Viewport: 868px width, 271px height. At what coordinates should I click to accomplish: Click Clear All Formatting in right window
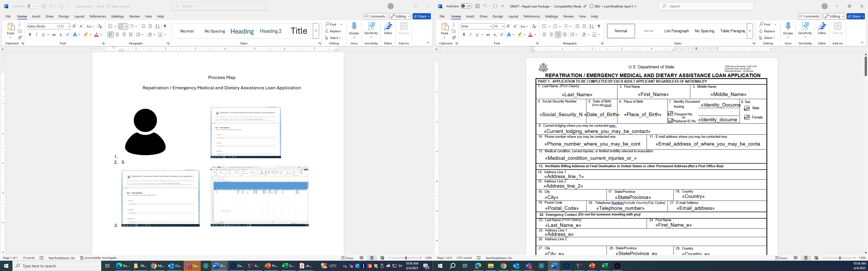(x=534, y=26)
